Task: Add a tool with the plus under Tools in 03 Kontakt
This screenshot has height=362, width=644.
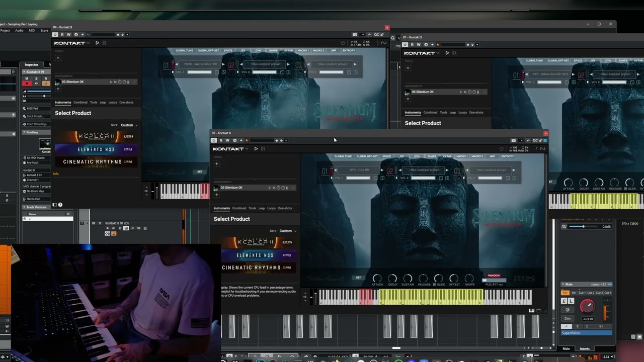Action: point(217,163)
